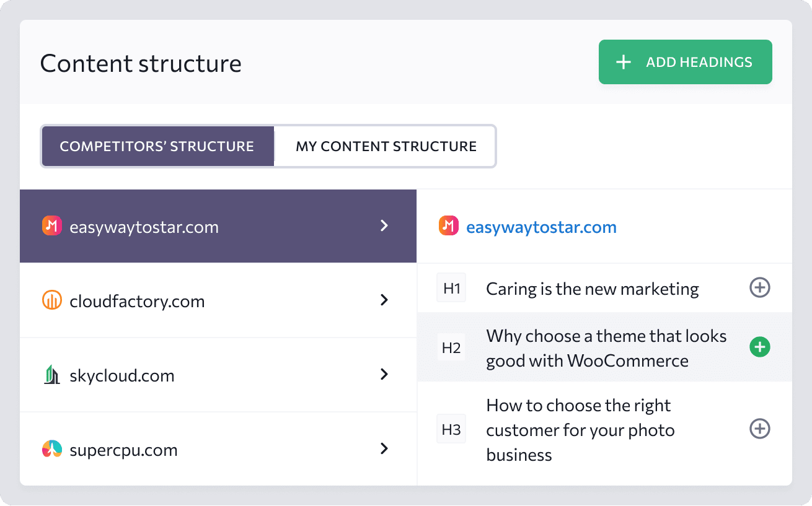Image resolution: width=812 pixels, height=506 pixels.
Task: Add the photo business H3 heading via plus
Action: 760,429
